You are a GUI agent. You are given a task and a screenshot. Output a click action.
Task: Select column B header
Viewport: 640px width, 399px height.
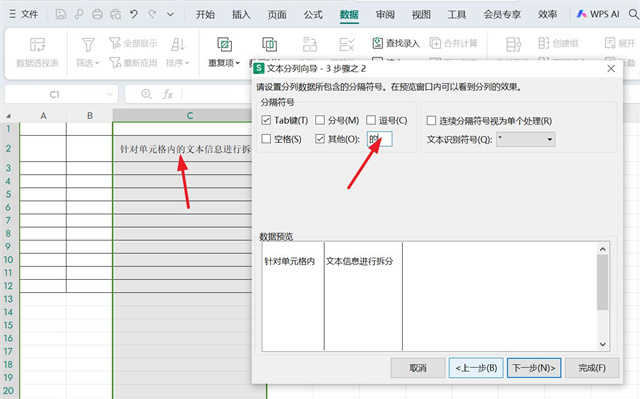point(90,116)
